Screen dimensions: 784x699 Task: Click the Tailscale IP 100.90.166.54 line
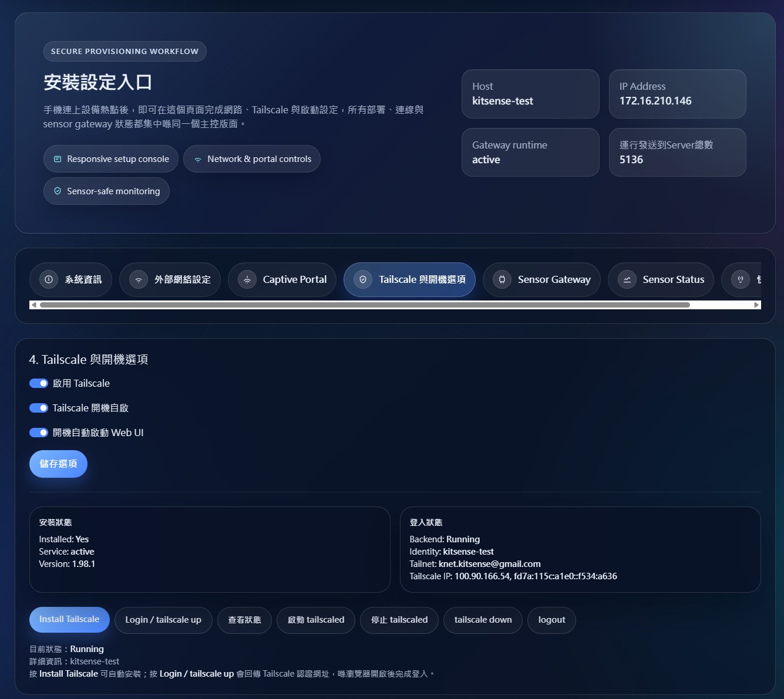click(x=513, y=576)
